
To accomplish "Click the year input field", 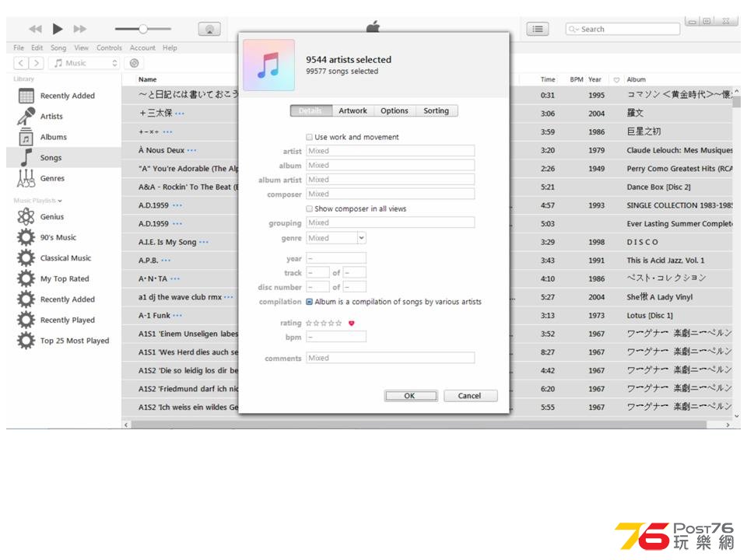I will 336,258.
